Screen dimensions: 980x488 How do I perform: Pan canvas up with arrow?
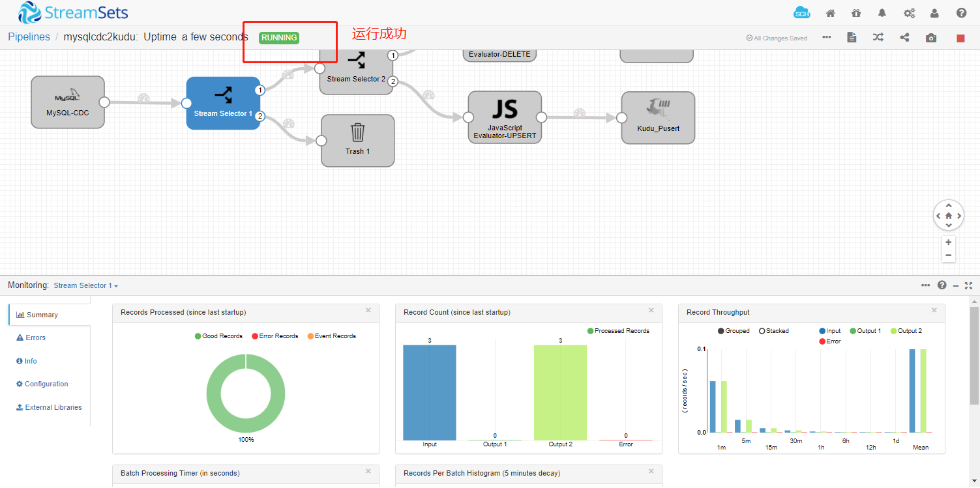949,206
